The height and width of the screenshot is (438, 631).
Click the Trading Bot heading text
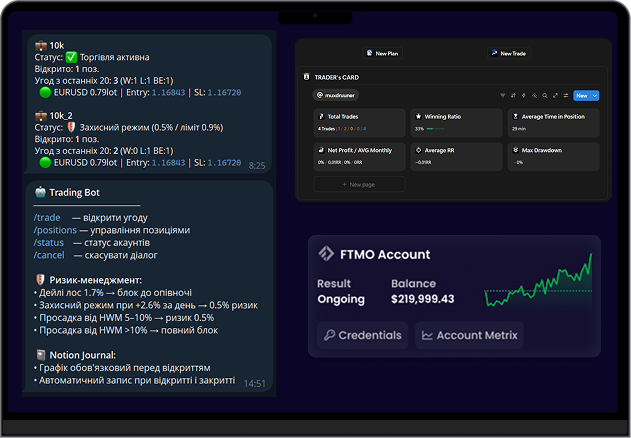tap(74, 192)
